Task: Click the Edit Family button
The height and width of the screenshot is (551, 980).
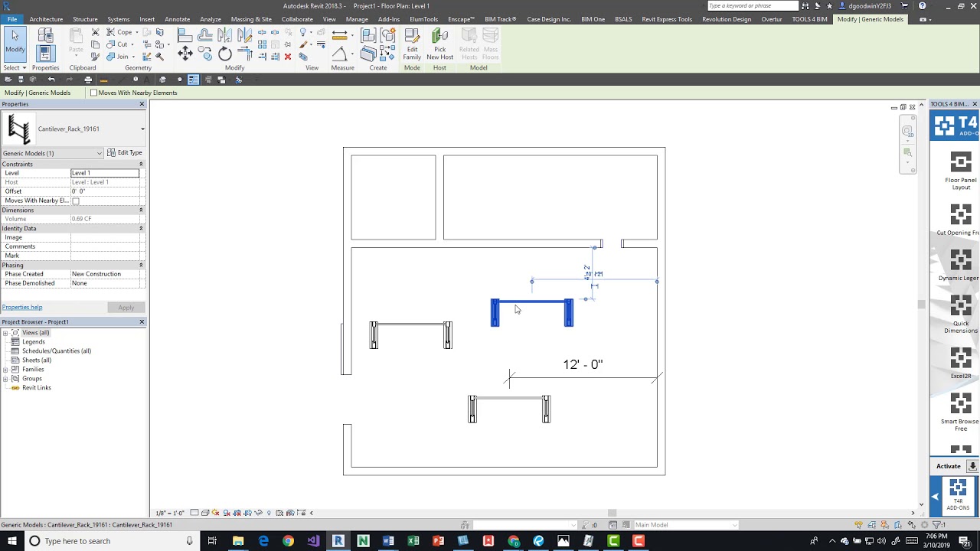Action: 412,44
